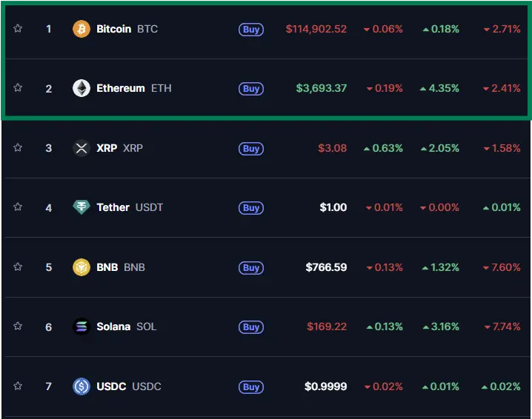Click the Buy button for Bitcoin
532x419 pixels.
click(x=251, y=30)
